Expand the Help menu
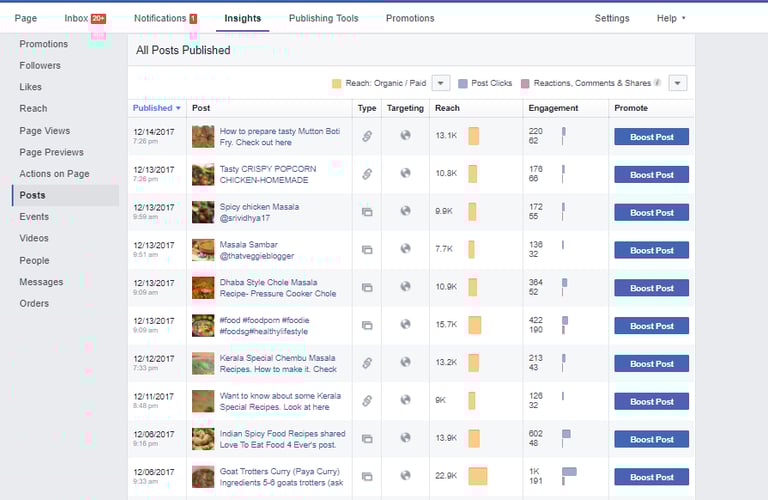768x500 pixels. pos(671,18)
